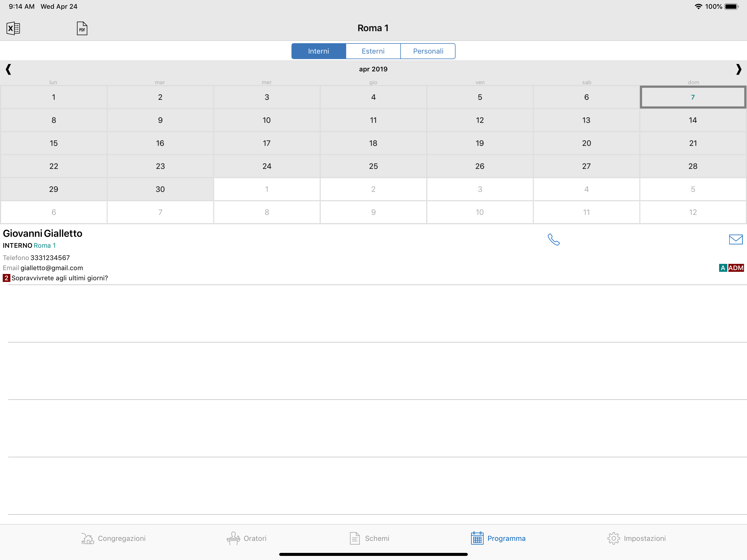
Task: Open the Schemi tab
Action: 369,538
